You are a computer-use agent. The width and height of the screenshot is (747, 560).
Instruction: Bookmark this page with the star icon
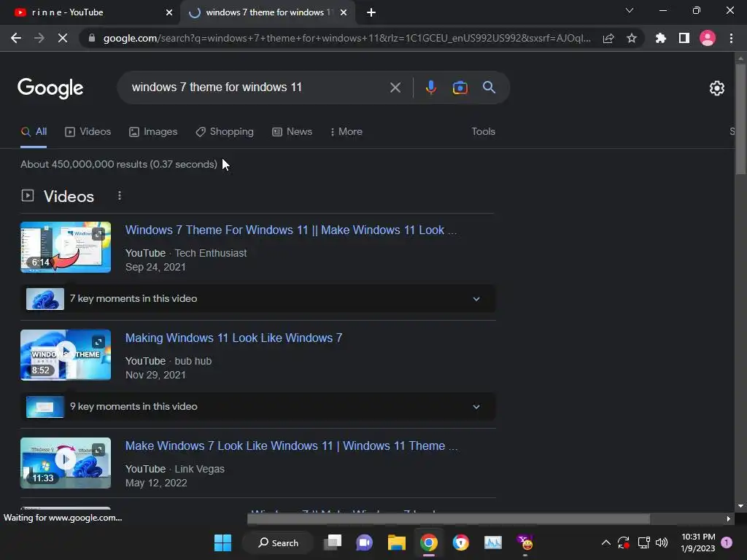click(x=632, y=38)
